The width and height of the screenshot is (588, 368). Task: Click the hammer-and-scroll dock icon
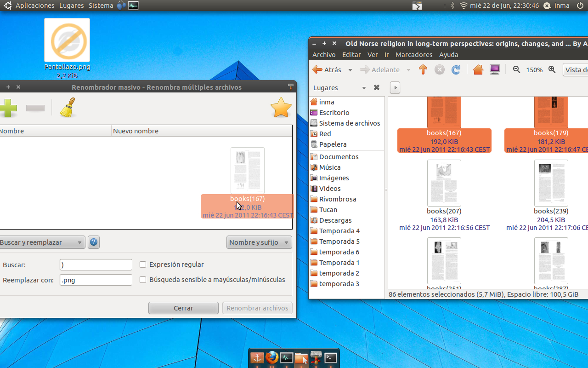tap(316, 357)
